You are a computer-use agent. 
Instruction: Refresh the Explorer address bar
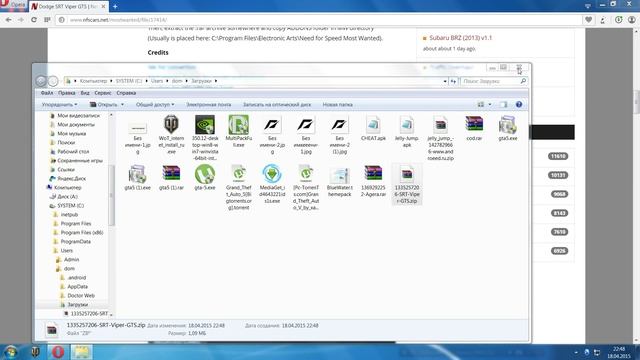pos(453,81)
